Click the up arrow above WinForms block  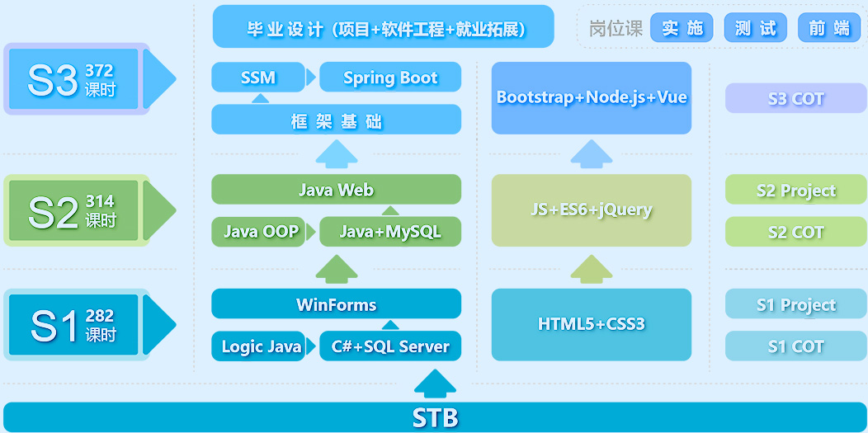pyautogui.click(x=337, y=269)
